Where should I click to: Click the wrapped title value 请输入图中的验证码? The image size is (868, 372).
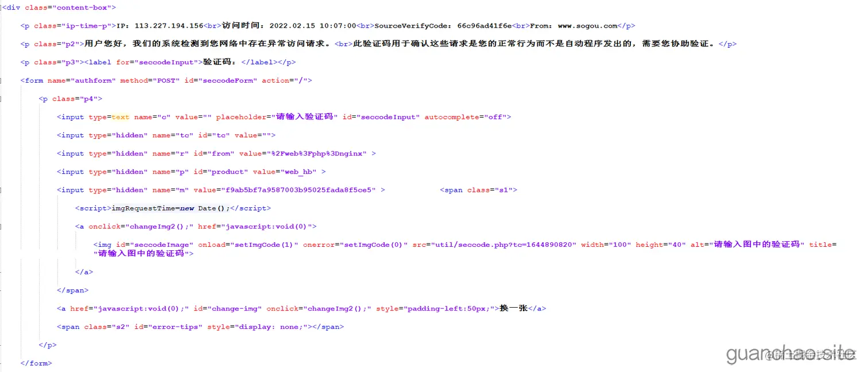142,254
